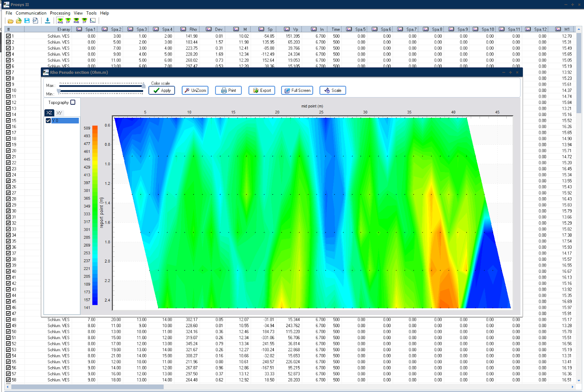584x392 pixels.
Task: Open the Tools menu
Action: pyautogui.click(x=91, y=13)
